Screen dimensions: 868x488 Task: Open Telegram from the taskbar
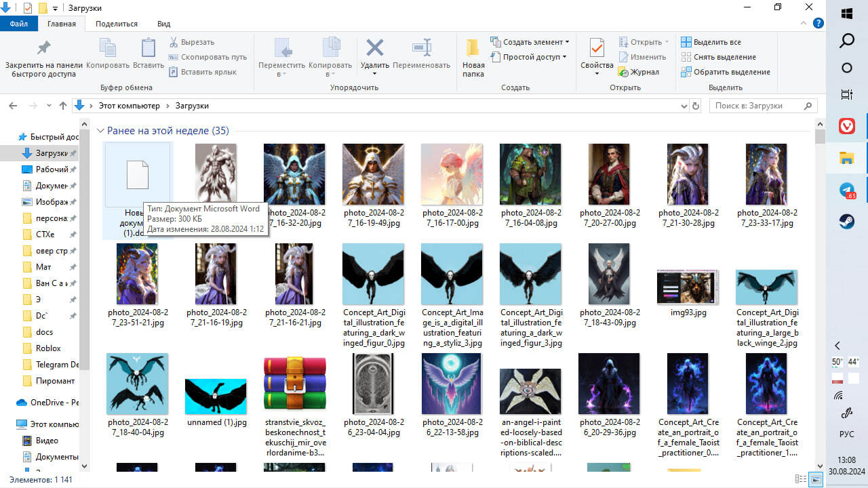[x=847, y=191]
